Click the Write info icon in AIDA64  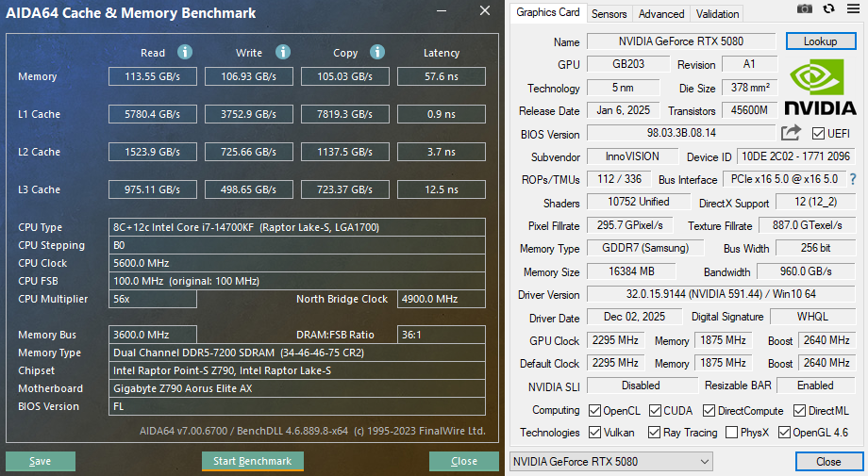283,52
